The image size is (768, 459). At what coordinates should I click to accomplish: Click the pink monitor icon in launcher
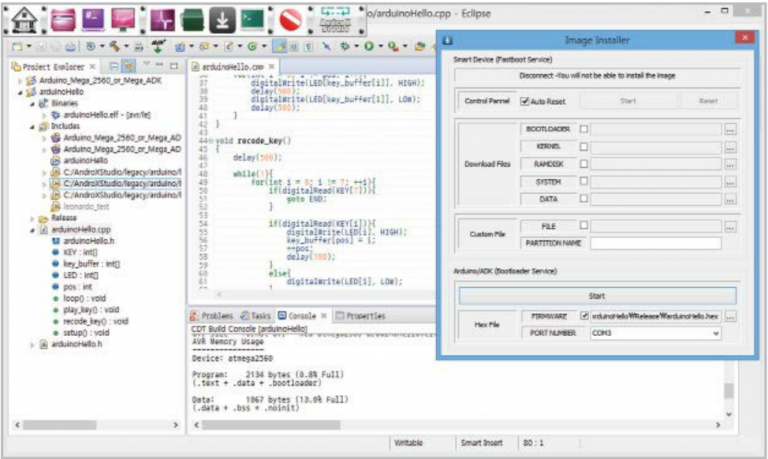point(122,20)
